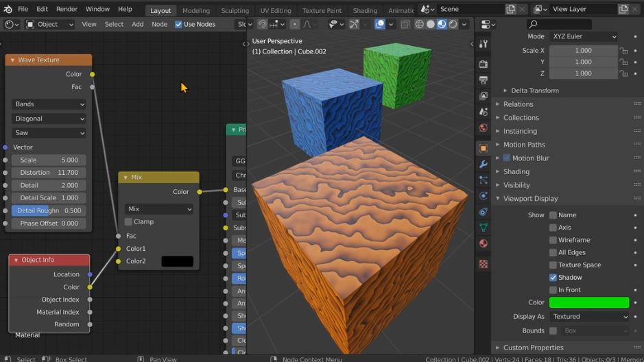Open the File menu

(23, 9)
